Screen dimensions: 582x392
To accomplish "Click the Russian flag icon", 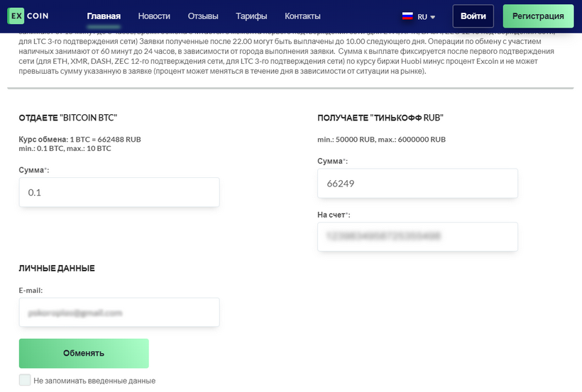I will 407,16.
